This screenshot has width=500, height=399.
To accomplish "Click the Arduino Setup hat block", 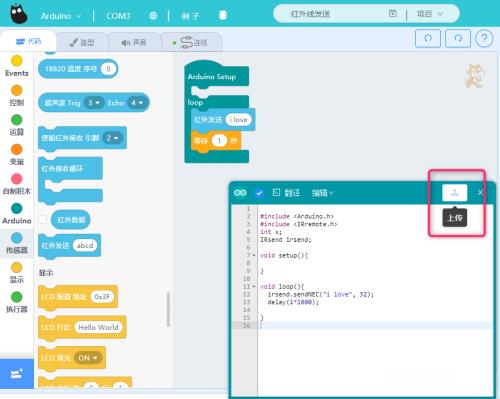I will [x=216, y=76].
